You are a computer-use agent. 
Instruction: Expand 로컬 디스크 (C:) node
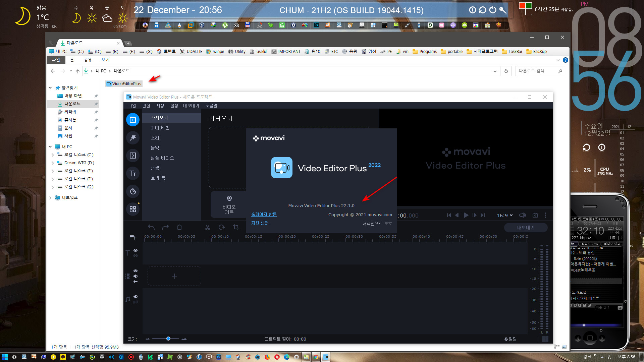pyautogui.click(x=53, y=155)
